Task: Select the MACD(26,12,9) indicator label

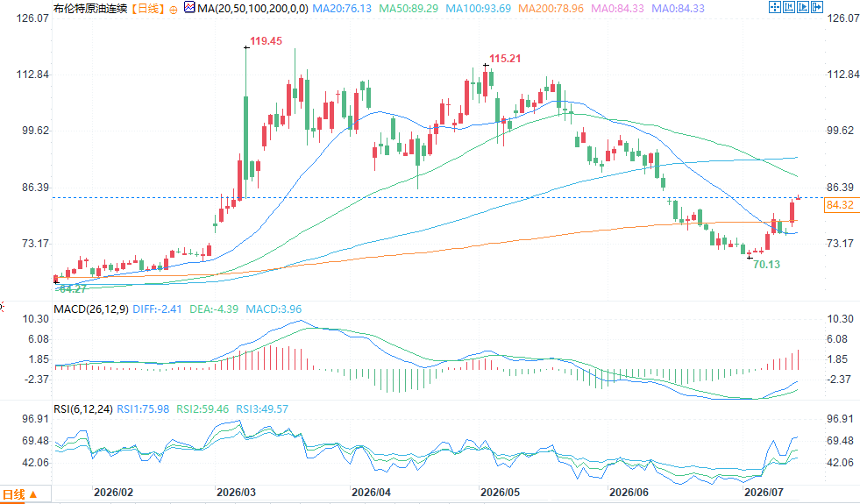Action: [91, 309]
